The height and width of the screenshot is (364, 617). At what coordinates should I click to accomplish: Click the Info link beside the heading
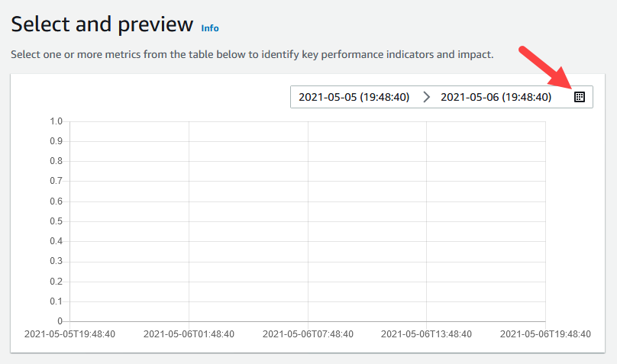tap(210, 28)
